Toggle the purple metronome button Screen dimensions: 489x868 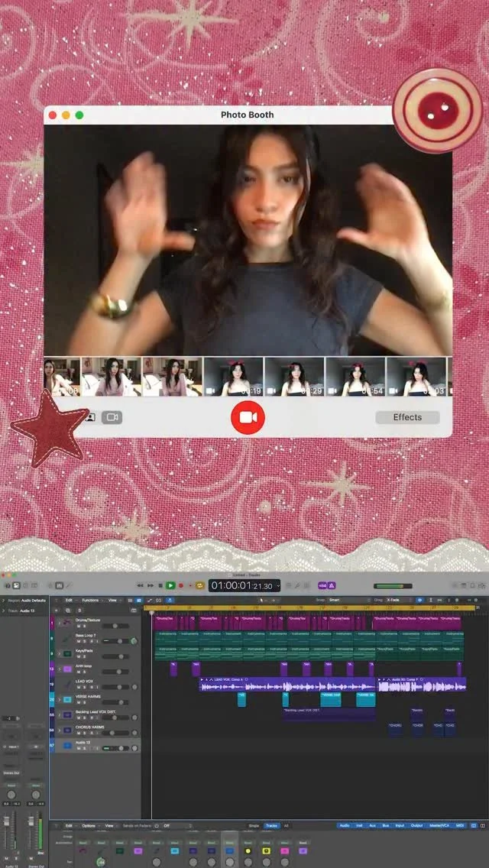[x=332, y=586]
